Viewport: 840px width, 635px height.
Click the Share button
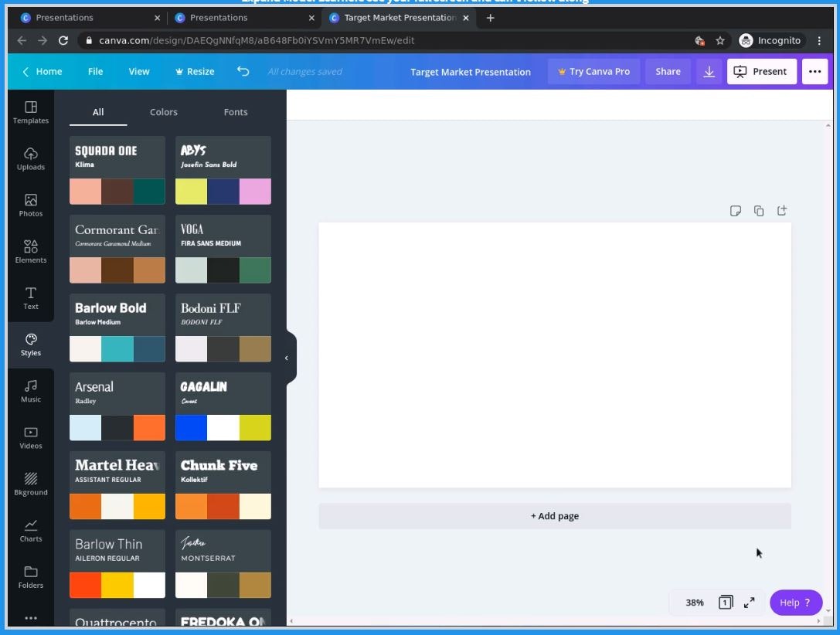point(668,72)
